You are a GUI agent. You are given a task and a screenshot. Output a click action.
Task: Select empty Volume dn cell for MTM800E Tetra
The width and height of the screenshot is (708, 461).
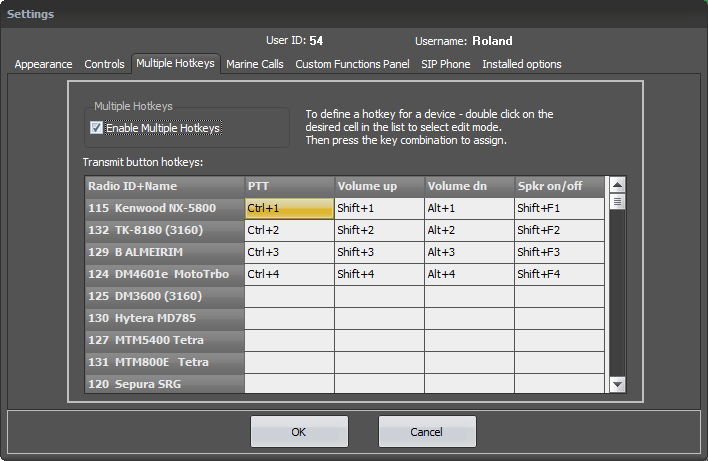pos(469,362)
